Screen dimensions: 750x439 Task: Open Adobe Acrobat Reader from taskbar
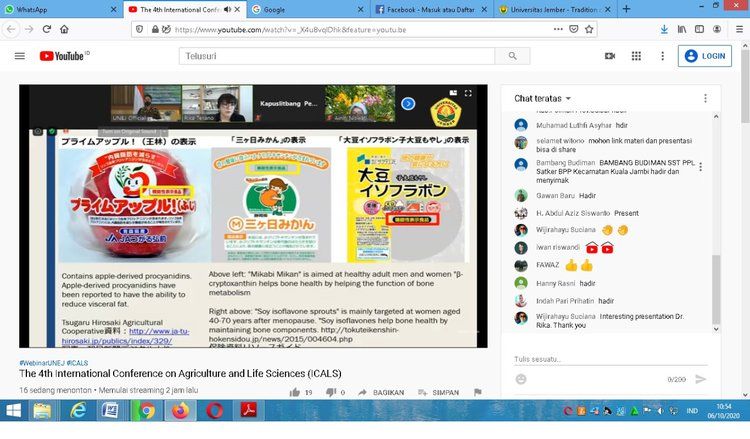tap(248, 411)
